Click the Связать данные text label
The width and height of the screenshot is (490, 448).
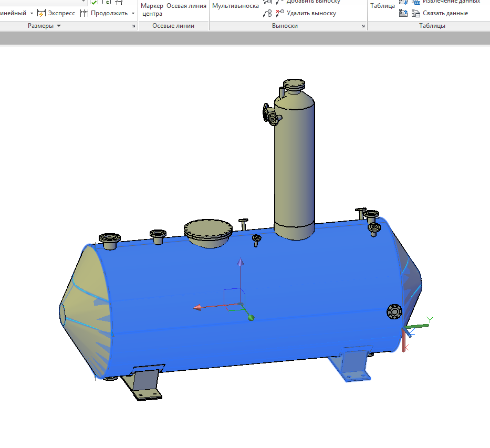(445, 14)
